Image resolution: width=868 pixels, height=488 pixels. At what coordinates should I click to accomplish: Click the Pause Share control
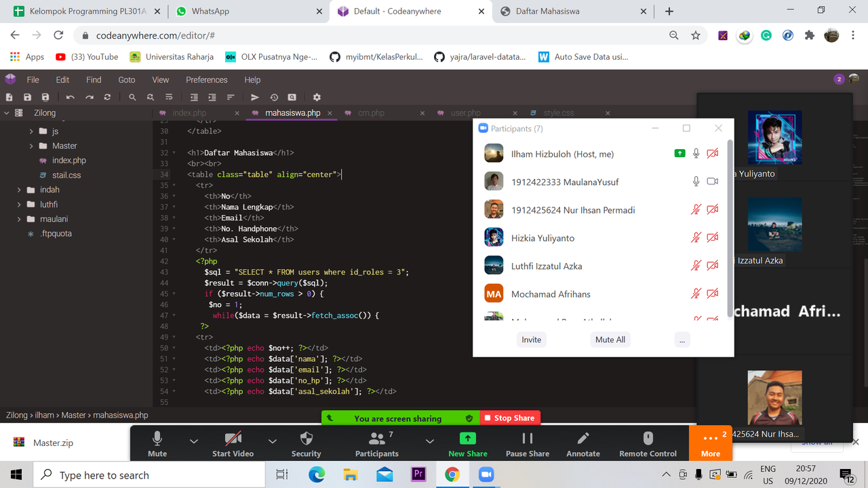(x=528, y=445)
